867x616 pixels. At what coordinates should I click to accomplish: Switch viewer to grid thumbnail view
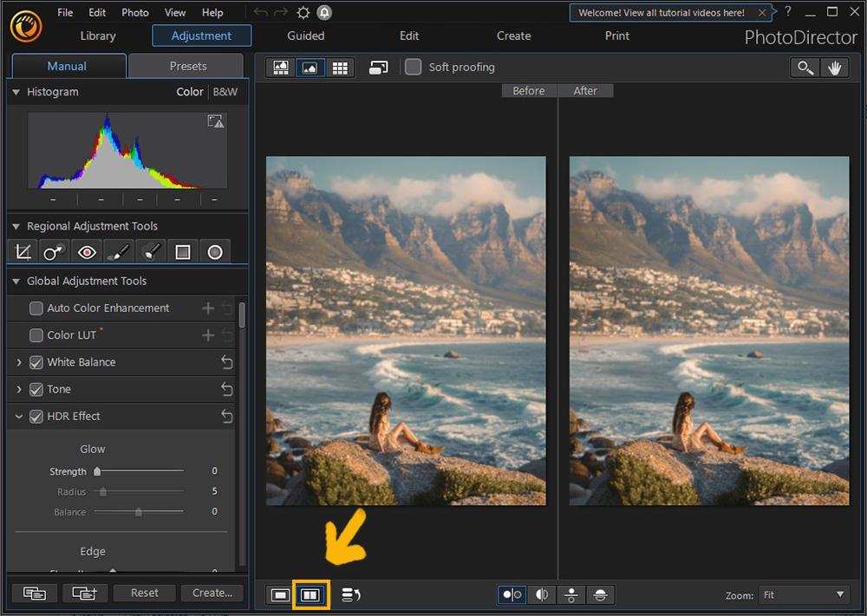pyautogui.click(x=340, y=67)
